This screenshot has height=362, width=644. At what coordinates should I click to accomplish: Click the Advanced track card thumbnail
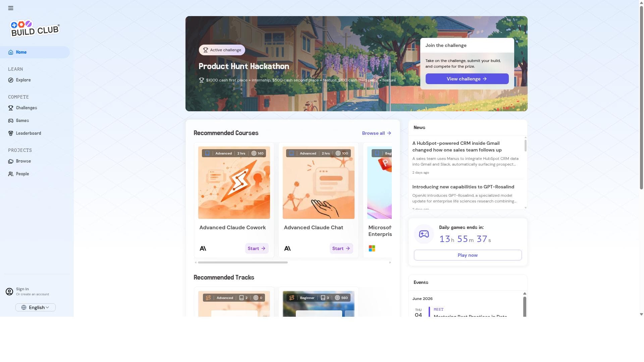point(234,304)
